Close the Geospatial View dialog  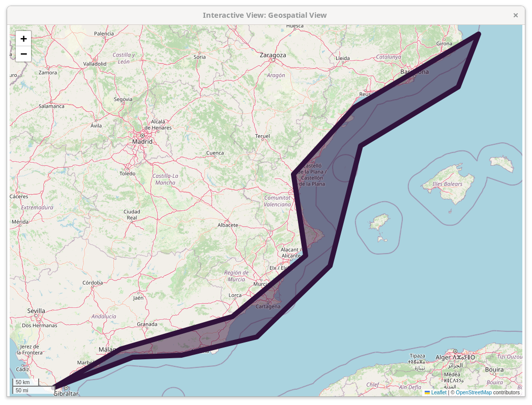(515, 15)
